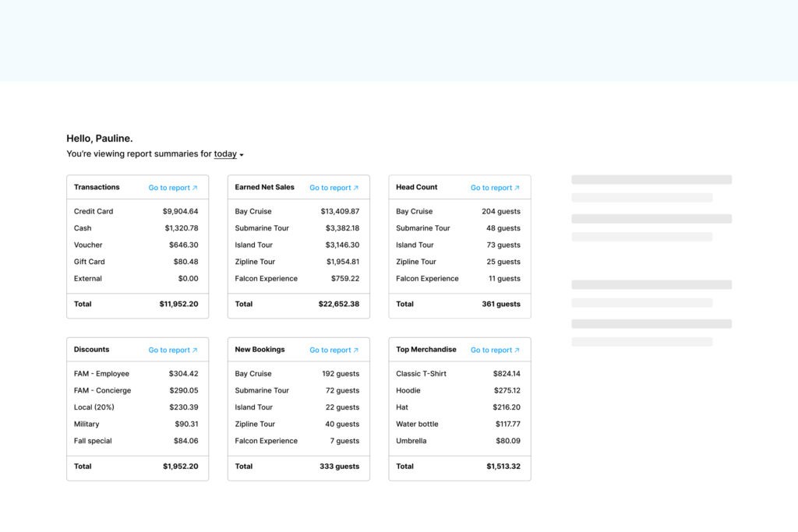Screen dimensions: 798x532
Task: Go to report from the Transactions card
Action: [170, 187]
